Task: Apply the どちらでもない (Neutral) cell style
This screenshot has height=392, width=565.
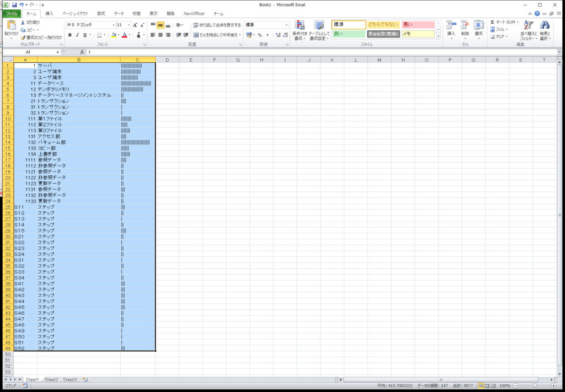Action: tap(383, 24)
